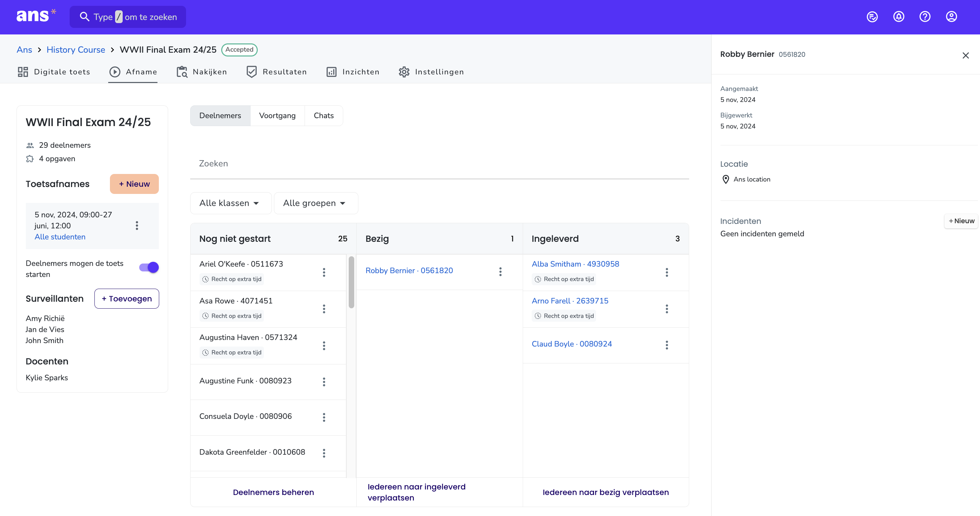Image resolution: width=980 pixels, height=516 pixels.
Task: Click the search magnifier icon in header
Action: pyautogui.click(x=84, y=17)
